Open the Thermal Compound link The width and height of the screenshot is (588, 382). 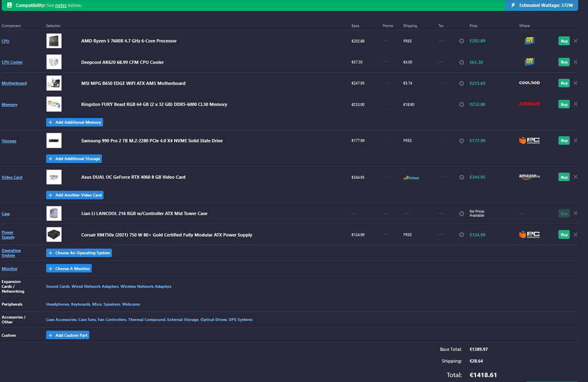[x=147, y=319]
